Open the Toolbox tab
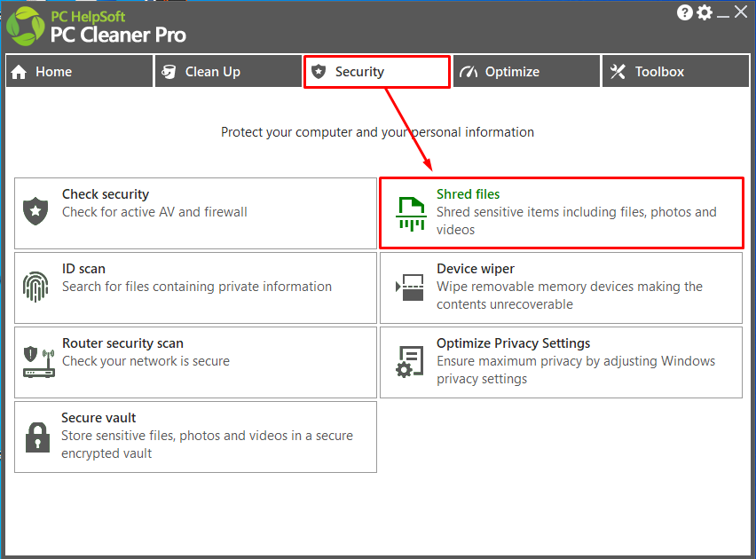Image resolution: width=756 pixels, height=559 pixels. point(675,71)
